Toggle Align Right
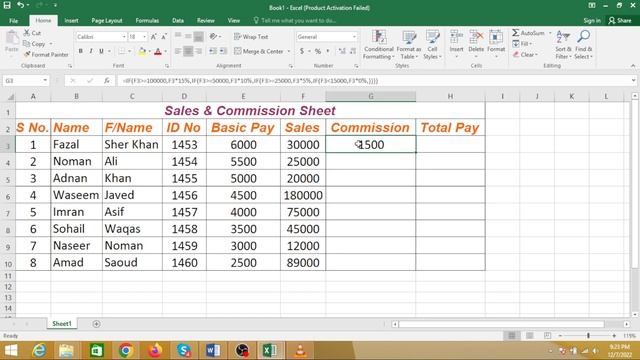 click(198, 51)
